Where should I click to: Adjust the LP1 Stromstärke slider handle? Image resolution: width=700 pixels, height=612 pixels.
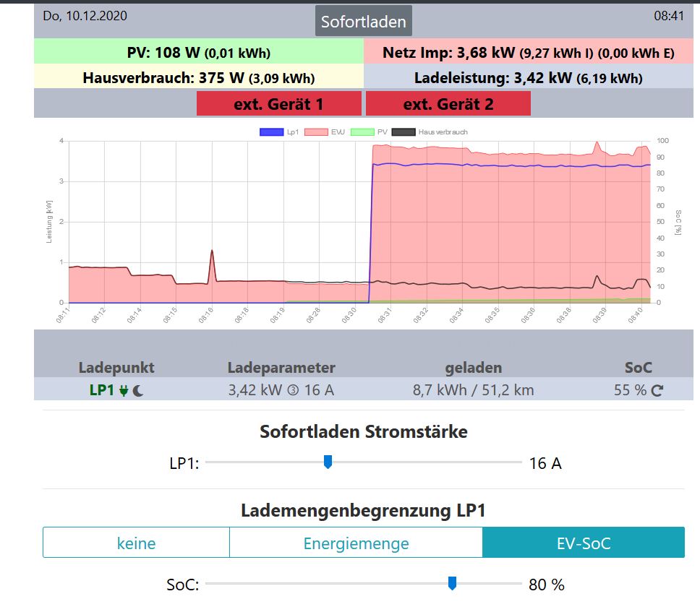[328, 462]
